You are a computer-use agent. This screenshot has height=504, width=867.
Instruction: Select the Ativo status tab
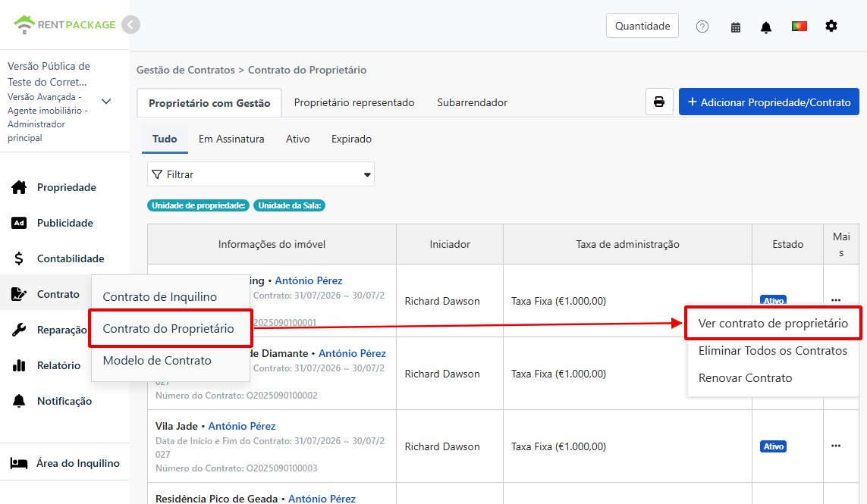tap(297, 139)
